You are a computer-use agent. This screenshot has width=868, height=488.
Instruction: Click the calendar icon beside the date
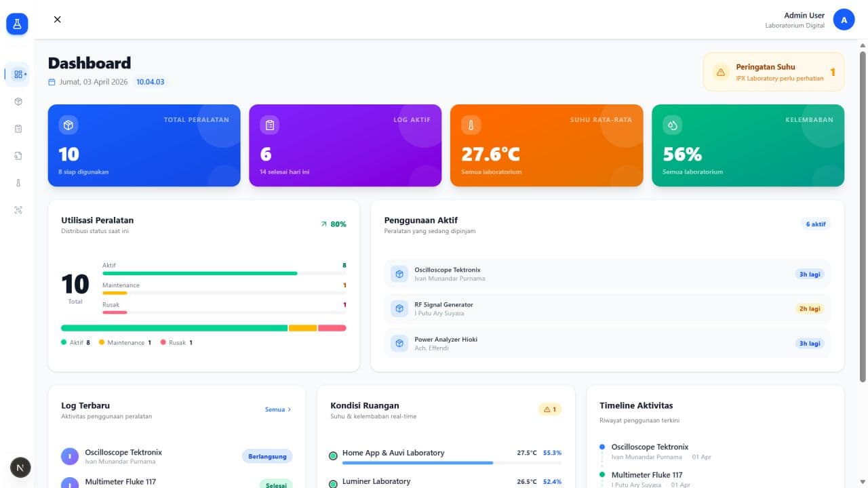[x=52, y=82]
